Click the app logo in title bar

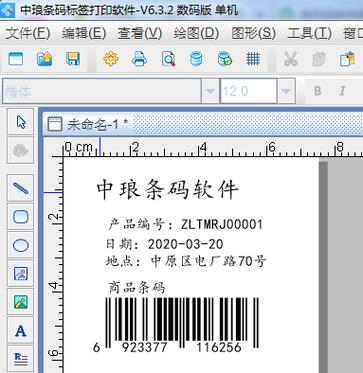tap(8, 10)
